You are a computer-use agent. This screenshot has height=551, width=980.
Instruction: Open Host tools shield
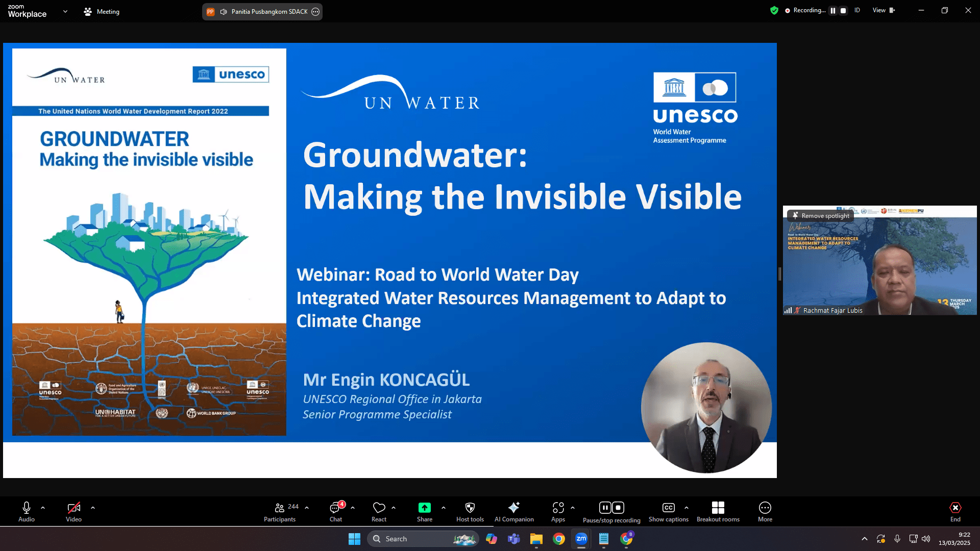point(470,512)
